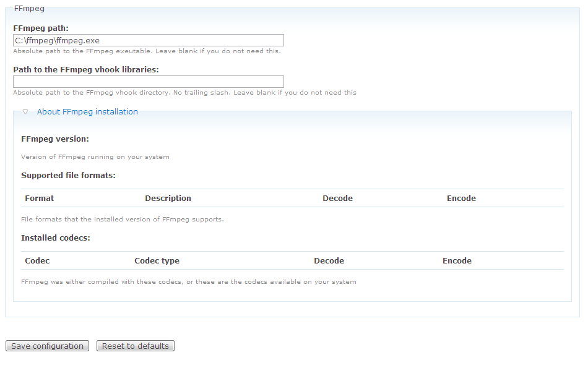Select the Description column header
This screenshot has width=588, height=368.
click(168, 199)
